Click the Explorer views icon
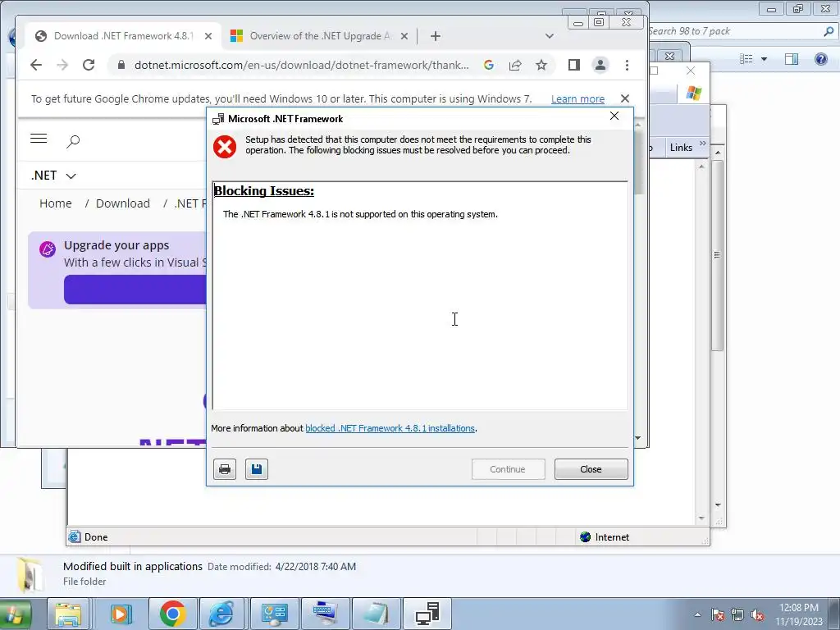Viewport: 840px width, 630px height. click(746, 59)
